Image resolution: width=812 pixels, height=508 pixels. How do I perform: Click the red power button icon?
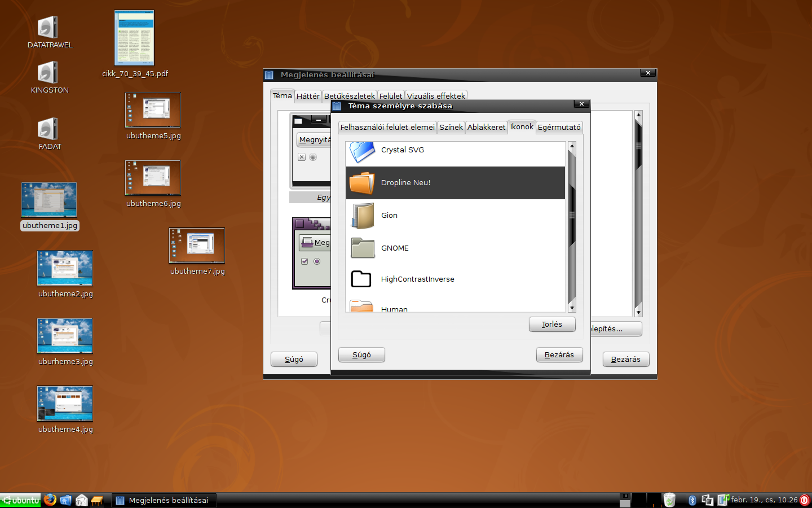[805, 500]
